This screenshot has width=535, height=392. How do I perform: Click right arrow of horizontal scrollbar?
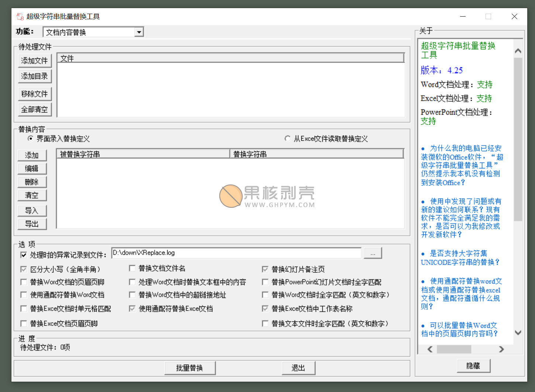point(501,349)
